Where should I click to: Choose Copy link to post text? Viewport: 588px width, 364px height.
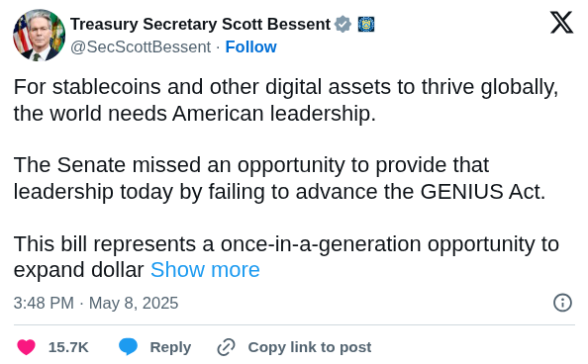[310, 347]
